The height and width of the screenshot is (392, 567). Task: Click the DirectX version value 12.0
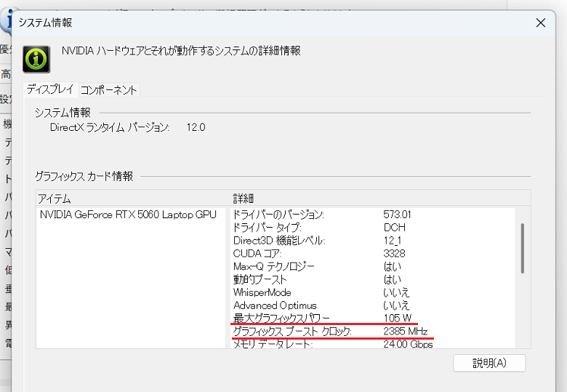click(x=196, y=127)
